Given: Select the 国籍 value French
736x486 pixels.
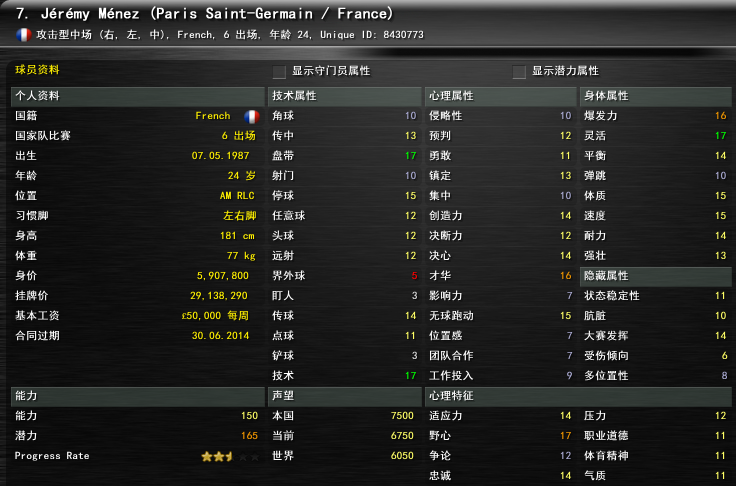Looking at the screenshot, I should click(213, 116).
